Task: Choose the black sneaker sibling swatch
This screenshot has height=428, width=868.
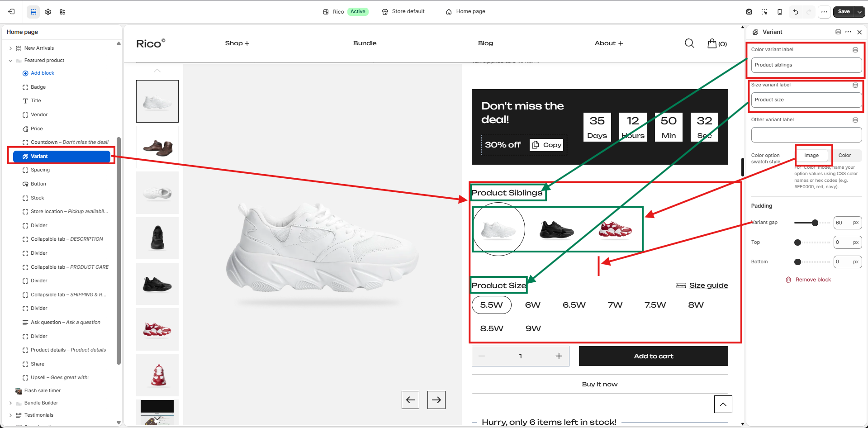Action: (x=557, y=229)
